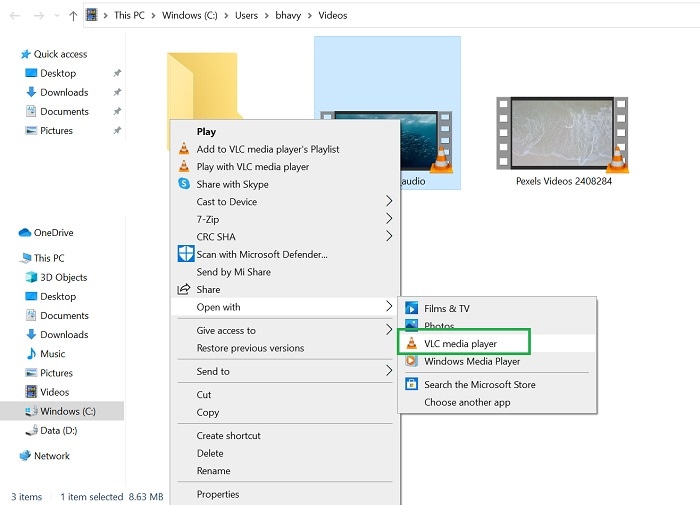Viewport: 700px width, 505px height.
Task: Click the Photos app icon in submenu
Action: (x=412, y=325)
